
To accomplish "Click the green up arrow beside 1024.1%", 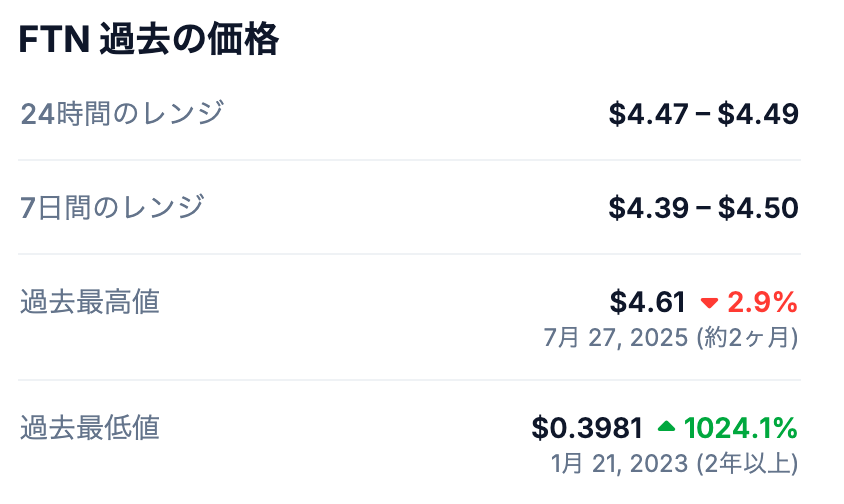I will click(667, 428).
